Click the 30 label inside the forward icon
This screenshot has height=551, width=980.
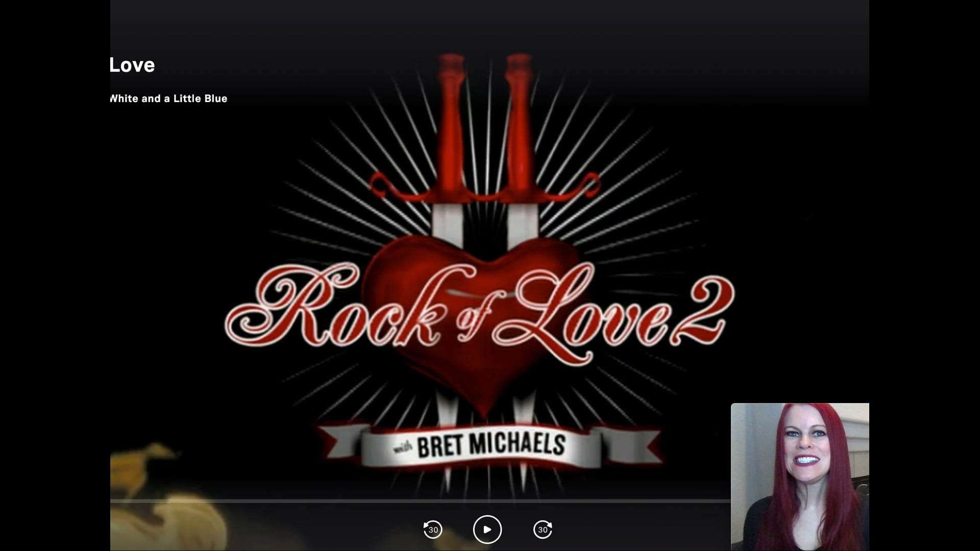point(543,531)
